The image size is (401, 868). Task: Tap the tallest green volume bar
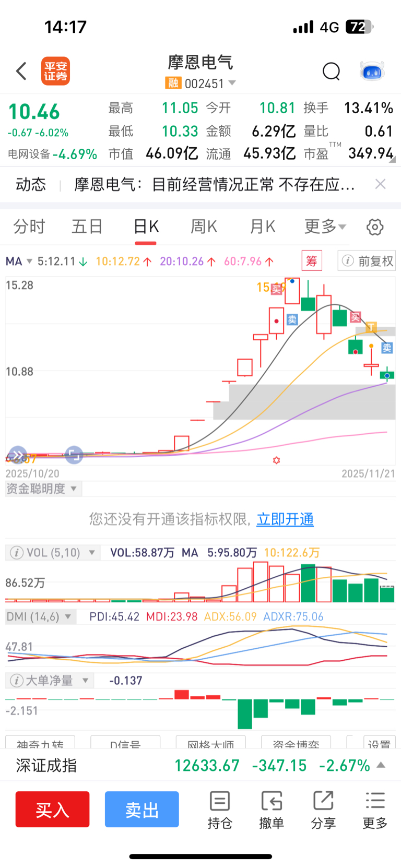point(308,584)
